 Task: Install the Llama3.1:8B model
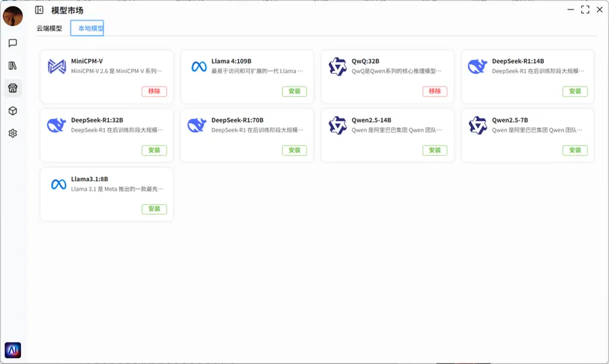pos(154,209)
